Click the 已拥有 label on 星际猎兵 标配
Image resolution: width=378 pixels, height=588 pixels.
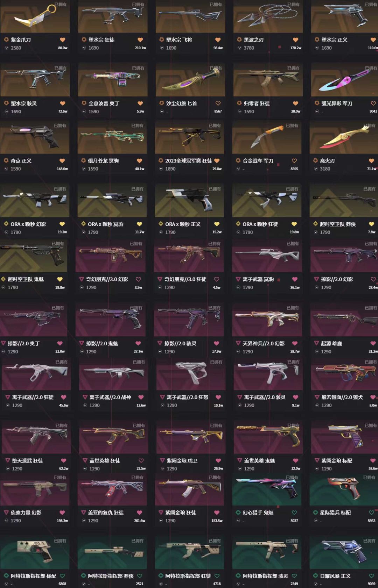pyautogui.click(x=369, y=477)
